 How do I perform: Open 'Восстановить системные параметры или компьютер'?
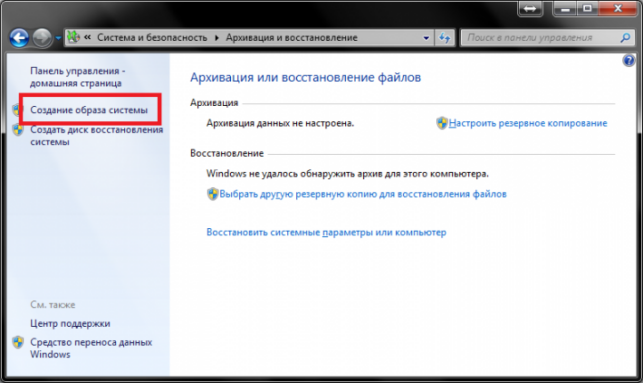[x=326, y=232]
